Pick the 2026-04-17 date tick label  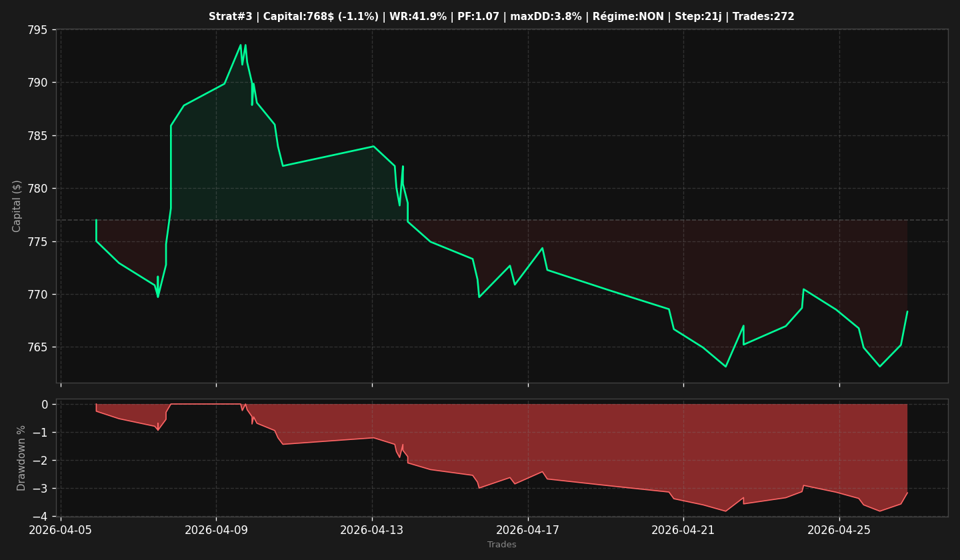pyautogui.click(x=528, y=530)
